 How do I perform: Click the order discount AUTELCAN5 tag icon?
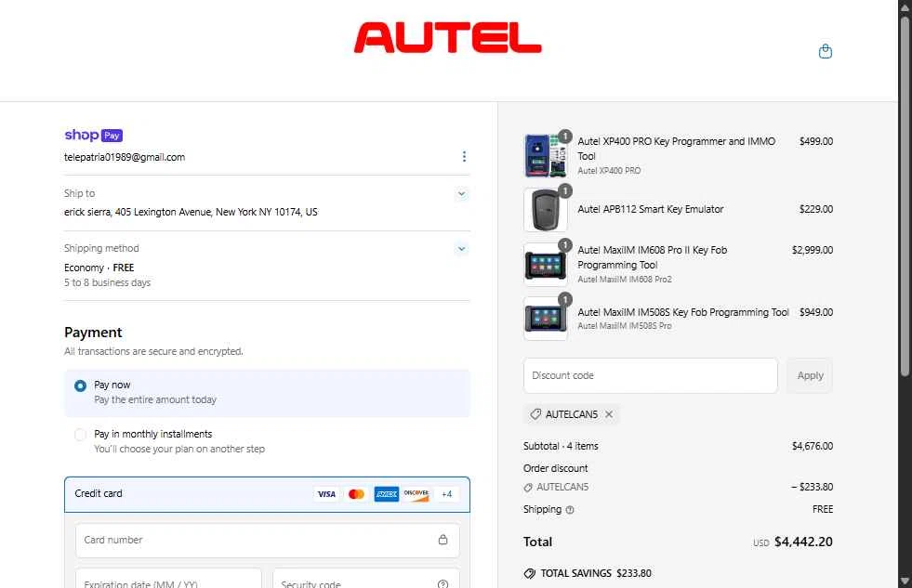coord(528,488)
